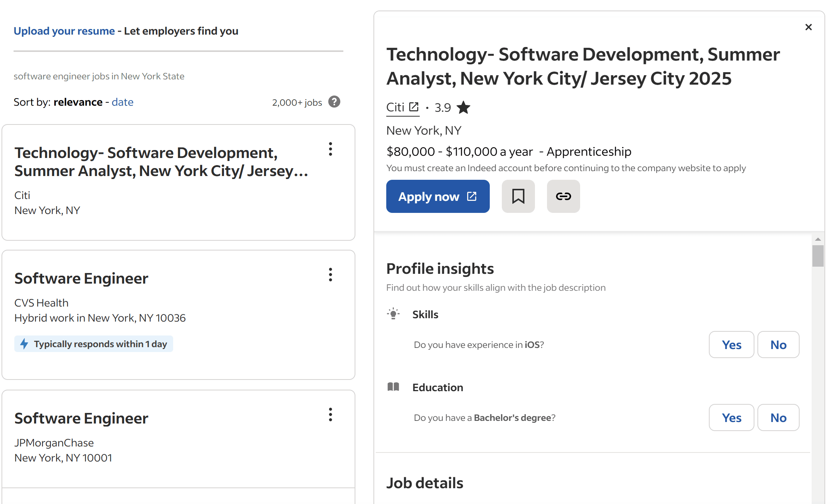Answer No to iOS experience question

point(779,345)
